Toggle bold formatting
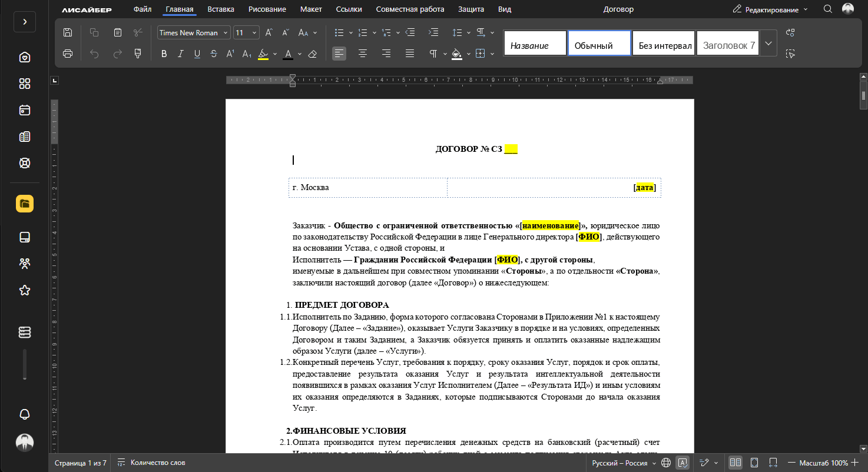The image size is (868, 472). 164,54
